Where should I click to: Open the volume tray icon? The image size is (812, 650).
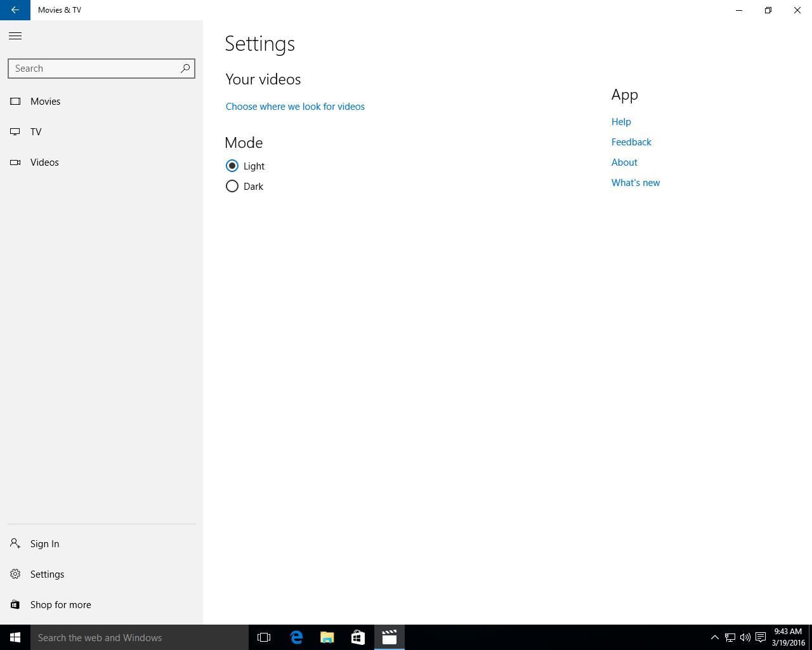click(745, 637)
